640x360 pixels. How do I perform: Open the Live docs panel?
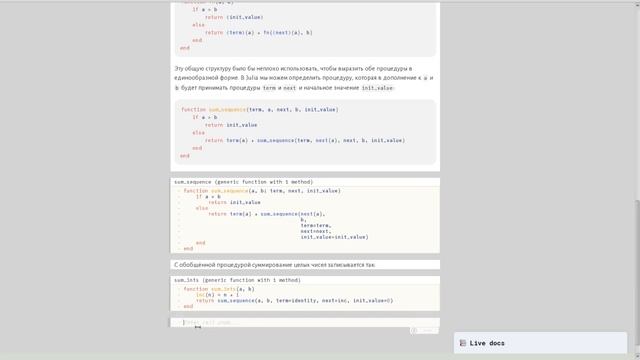pyautogui.click(x=540, y=343)
